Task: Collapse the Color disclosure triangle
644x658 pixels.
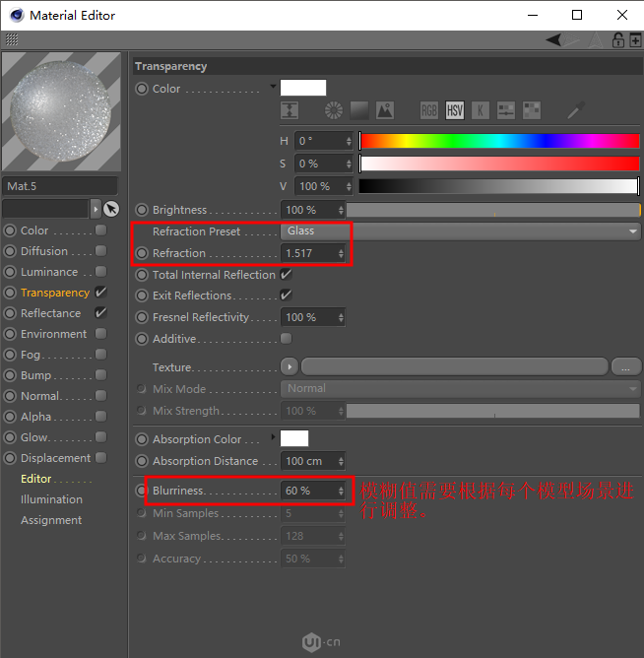Action: pos(273,88)
